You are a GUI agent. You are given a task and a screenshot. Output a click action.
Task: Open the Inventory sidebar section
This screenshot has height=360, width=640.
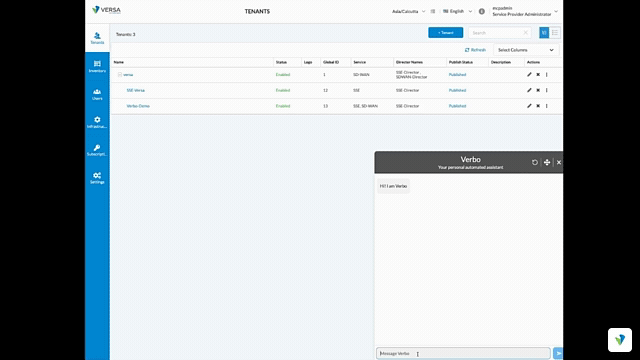97,66
